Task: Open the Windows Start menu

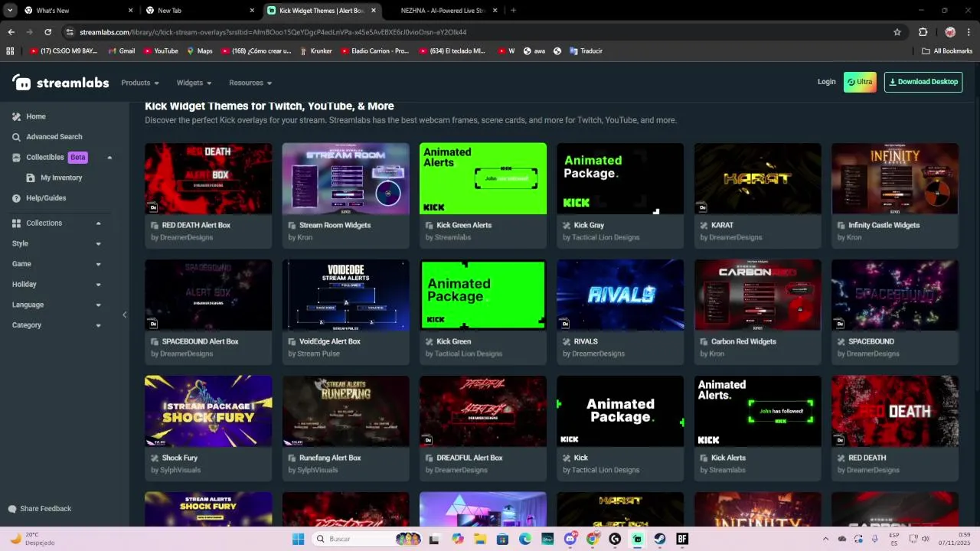Action: (299, 539)
